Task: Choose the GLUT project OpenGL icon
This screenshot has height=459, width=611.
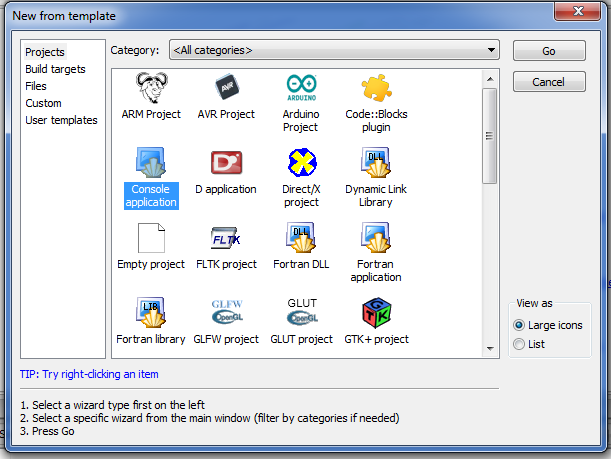Action: (x=302, y=311)
